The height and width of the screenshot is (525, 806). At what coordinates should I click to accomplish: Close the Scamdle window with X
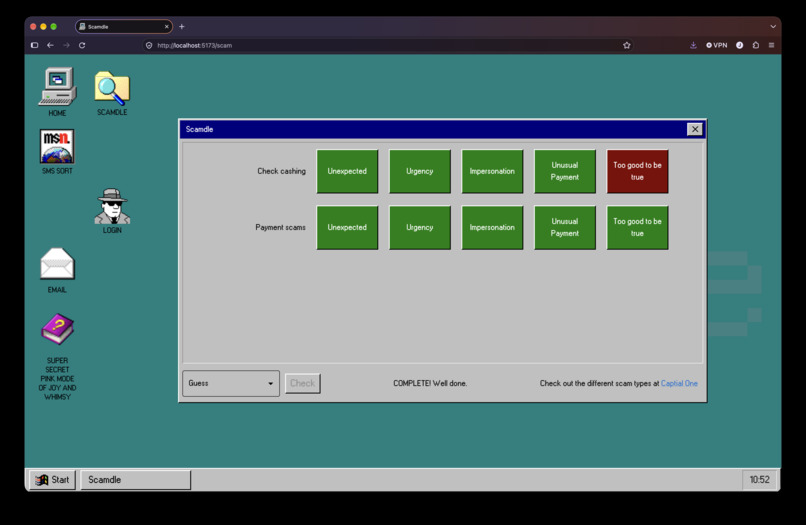pyautogui.click(x=694, y=129)
